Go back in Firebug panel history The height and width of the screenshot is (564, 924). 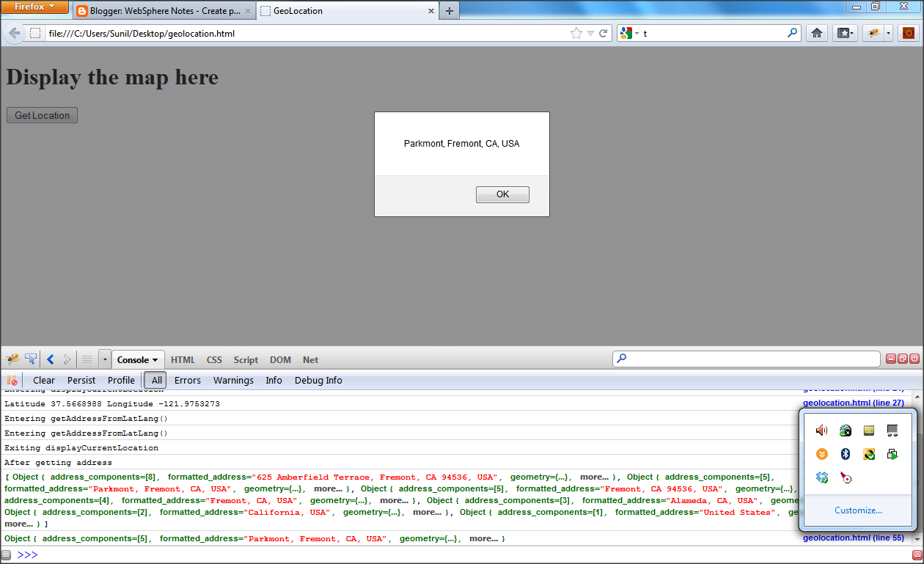(x=51, y=359)
